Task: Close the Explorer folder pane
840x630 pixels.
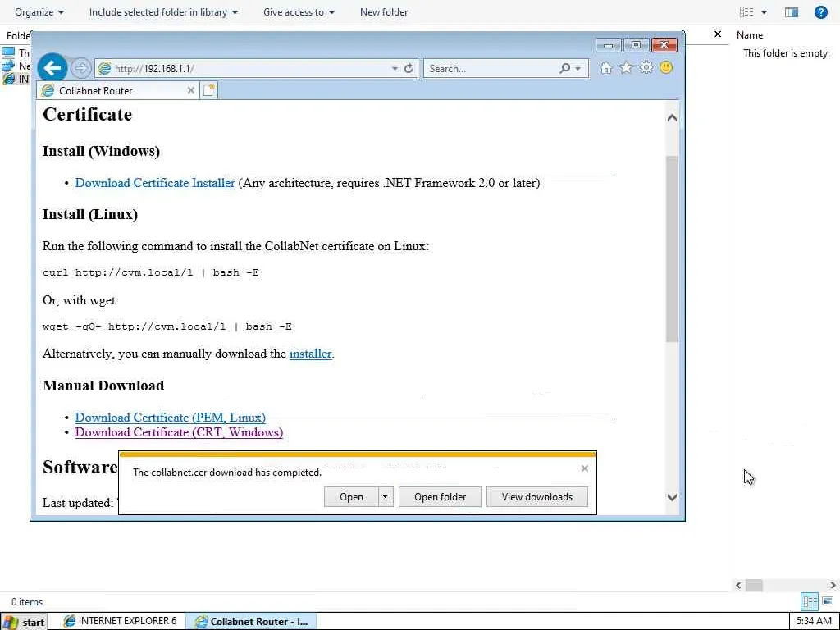Action: point(718,34)
